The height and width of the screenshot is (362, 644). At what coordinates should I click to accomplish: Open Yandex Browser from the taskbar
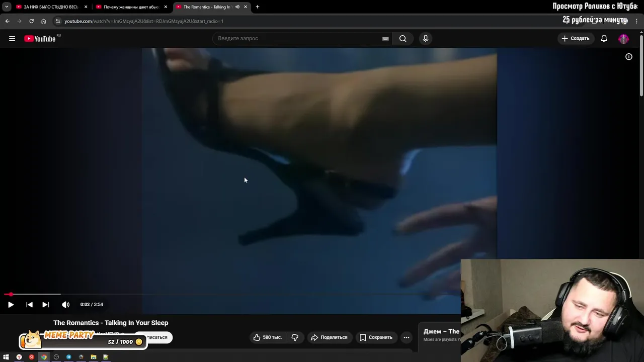[19, 357]
